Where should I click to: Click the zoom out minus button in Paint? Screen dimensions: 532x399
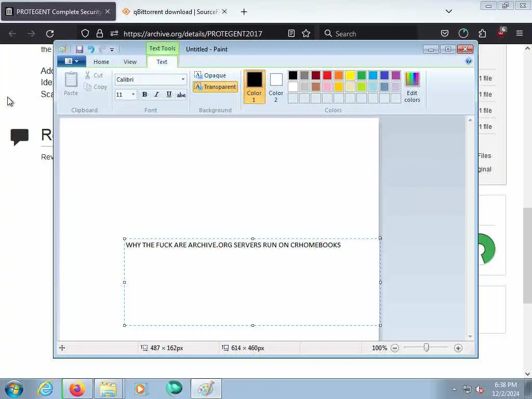point(395,348)
